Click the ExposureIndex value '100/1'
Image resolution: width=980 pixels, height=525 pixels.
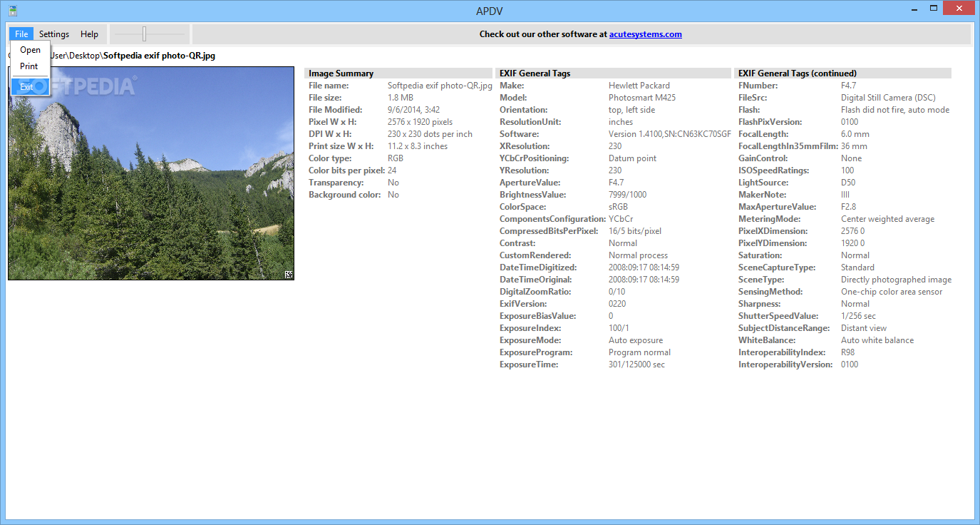point(619,328)
